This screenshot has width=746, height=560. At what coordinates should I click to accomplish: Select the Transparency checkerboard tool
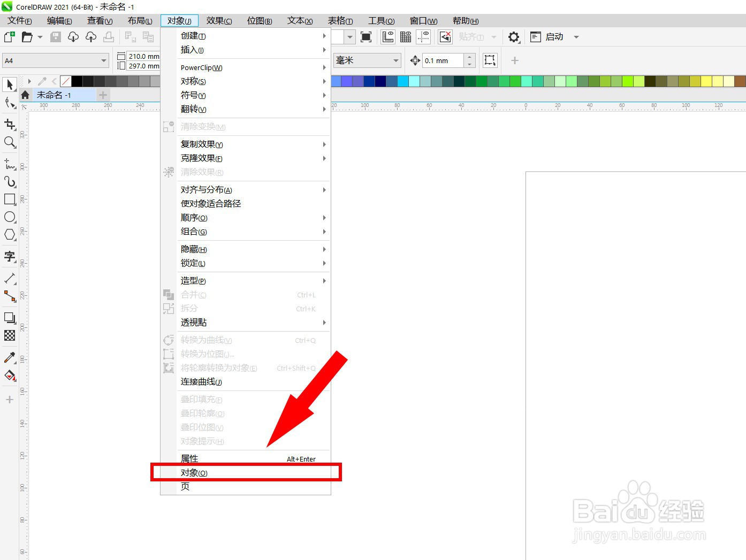[10, 335]
